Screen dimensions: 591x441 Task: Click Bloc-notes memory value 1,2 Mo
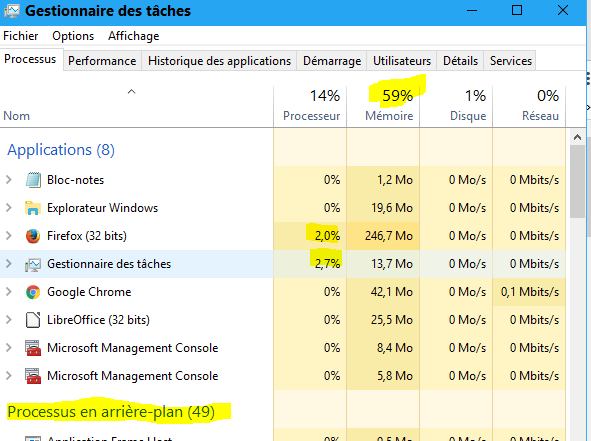tap(395, 180)
